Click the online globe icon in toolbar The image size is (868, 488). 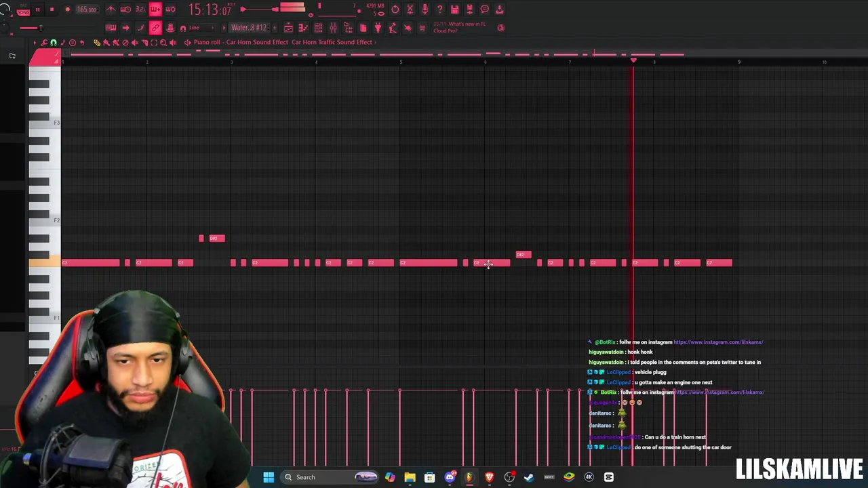pyautogui.click(x=500, y=28)
